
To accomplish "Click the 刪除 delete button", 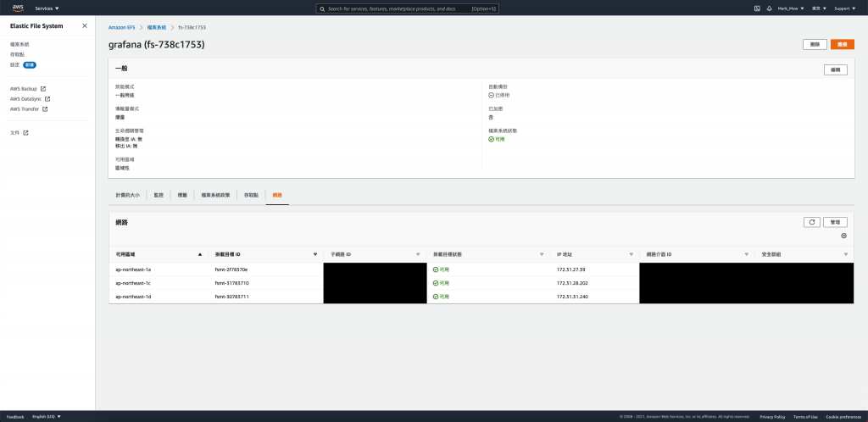I will click(x=815, y=44).
